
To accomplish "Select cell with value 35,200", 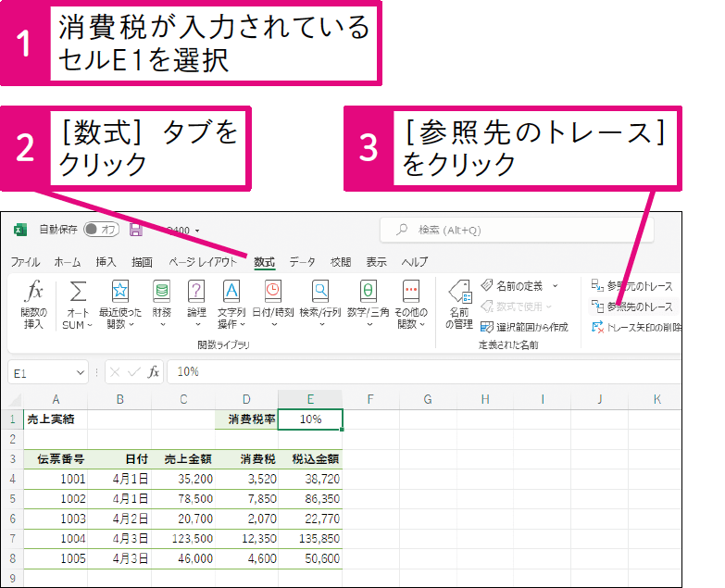I will [183, 479].
